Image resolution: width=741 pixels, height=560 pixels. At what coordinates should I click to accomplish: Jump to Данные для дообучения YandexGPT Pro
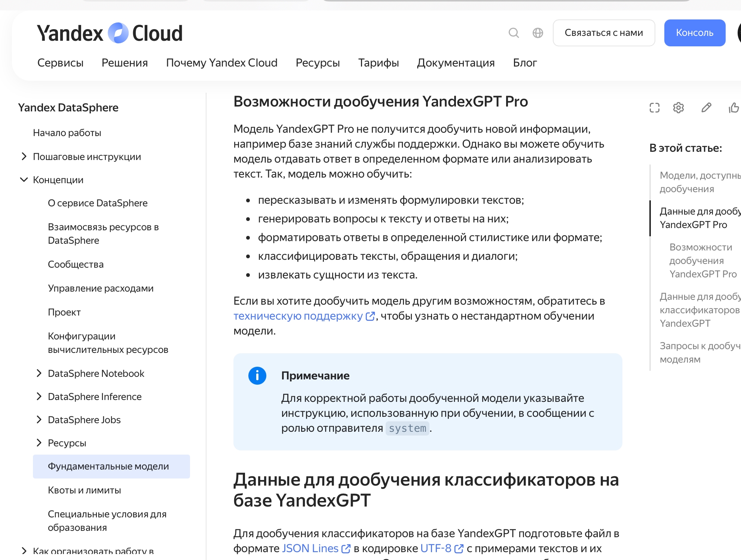[x=700, y=218]
